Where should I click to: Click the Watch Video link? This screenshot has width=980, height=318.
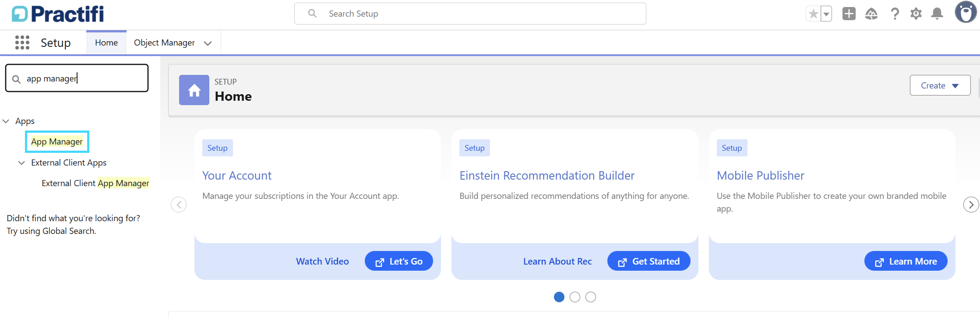322,261
